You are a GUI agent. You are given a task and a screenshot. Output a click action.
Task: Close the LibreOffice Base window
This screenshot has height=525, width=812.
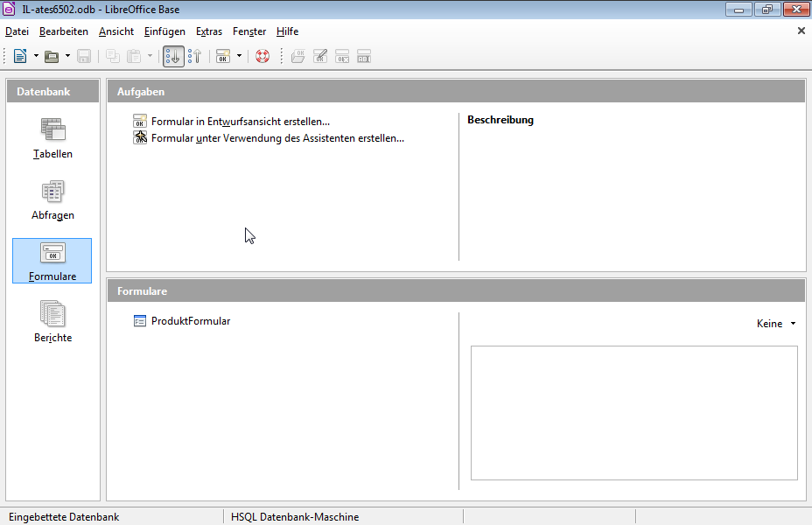(796, 10)
